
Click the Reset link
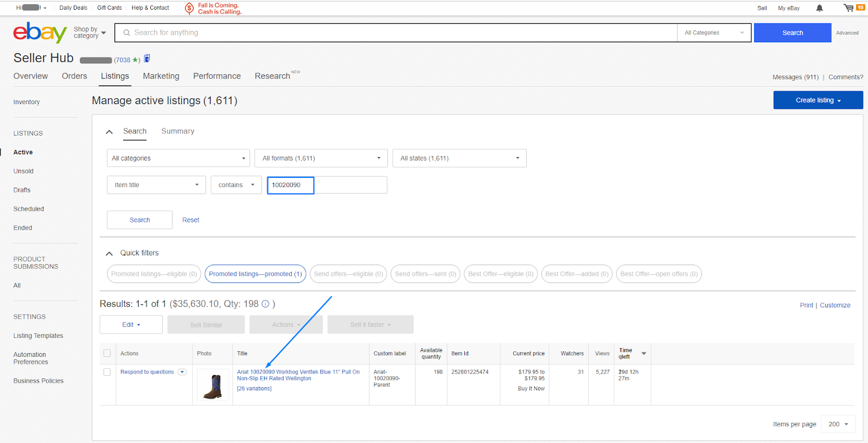(191, 220)
